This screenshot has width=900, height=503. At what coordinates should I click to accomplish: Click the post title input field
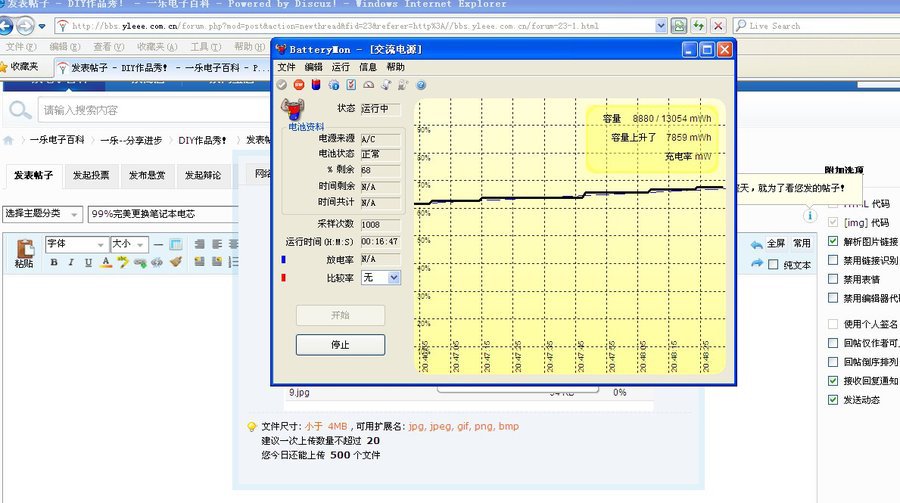160,214
